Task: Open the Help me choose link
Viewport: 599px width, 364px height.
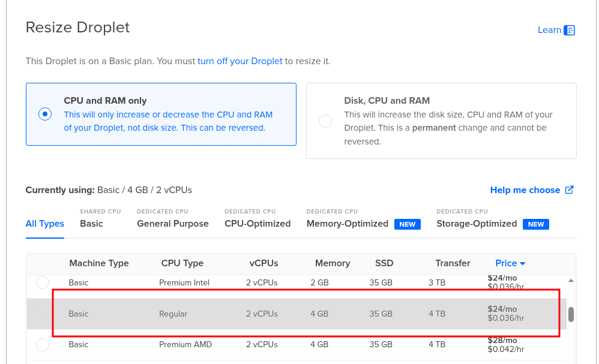Action: tap(525, 190)
